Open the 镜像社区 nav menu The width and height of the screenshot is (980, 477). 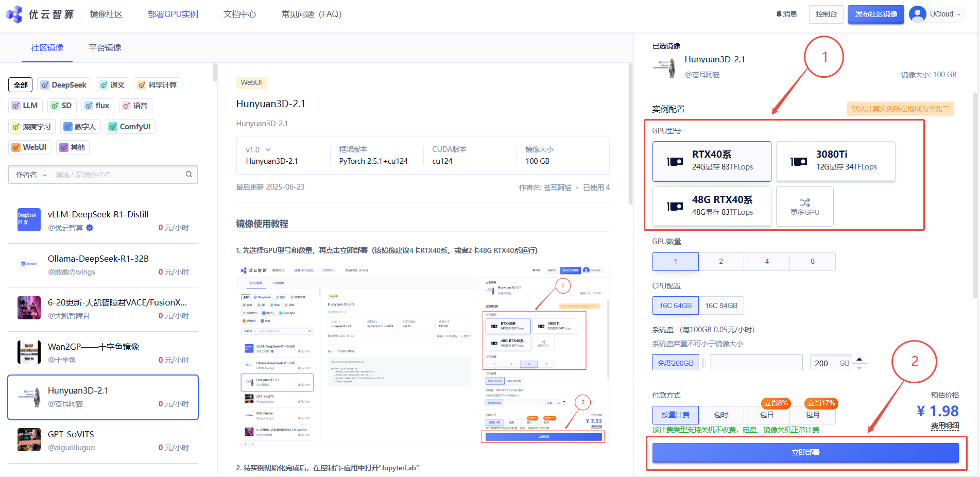[x=106, y=14]
